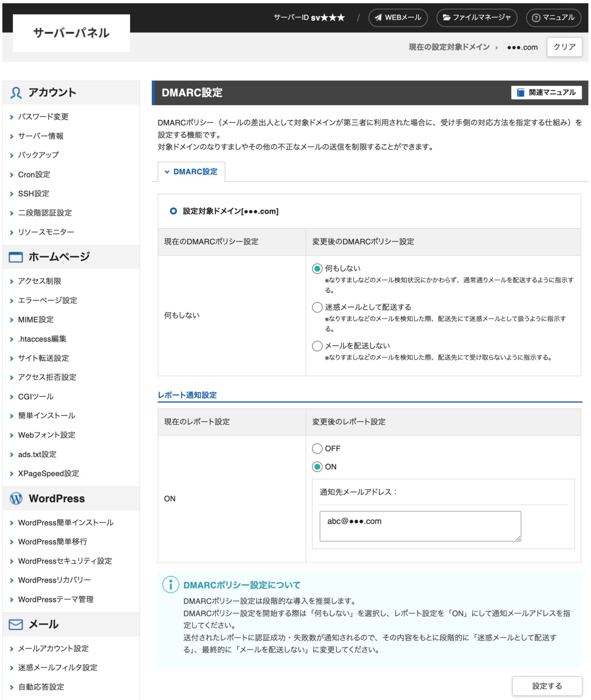Screen dimensions: 591x700
Task: Click サーバーパネル logo
Action: [x=71, y=33]
